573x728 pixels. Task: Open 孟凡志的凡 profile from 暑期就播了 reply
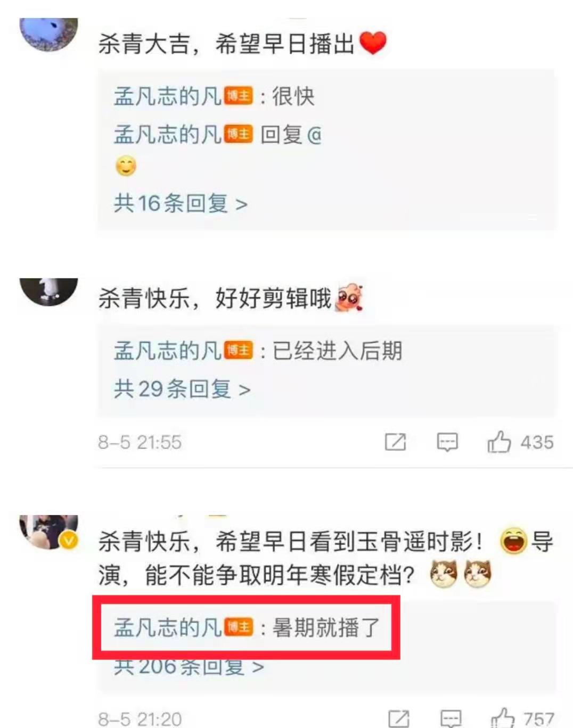(167, 627)
